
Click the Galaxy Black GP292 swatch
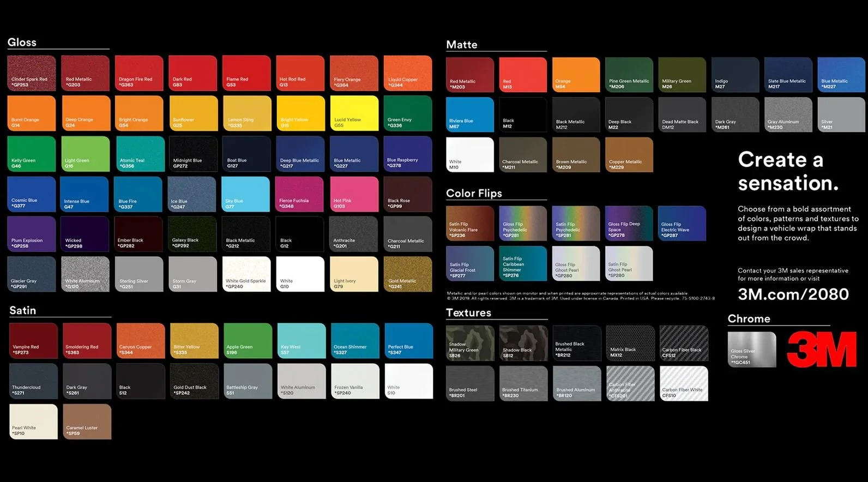pyautogui.click(x=193, y=234)
